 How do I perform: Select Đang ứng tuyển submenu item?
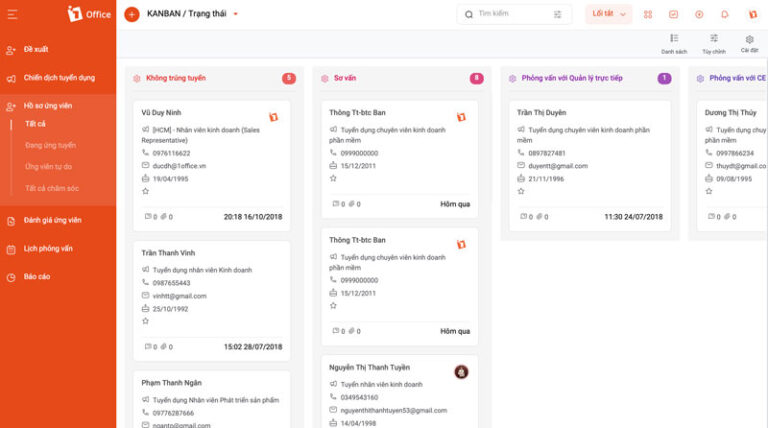[50, 145]
